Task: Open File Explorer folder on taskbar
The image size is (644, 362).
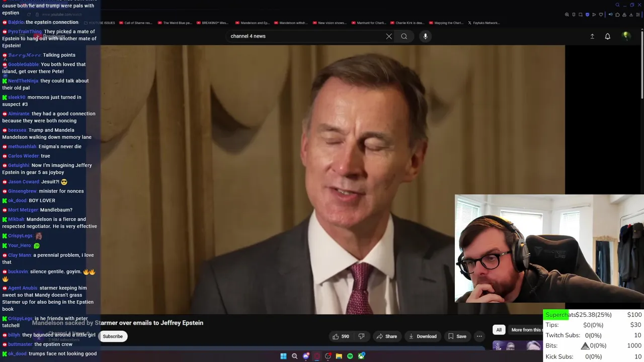Action: point(339,356)
